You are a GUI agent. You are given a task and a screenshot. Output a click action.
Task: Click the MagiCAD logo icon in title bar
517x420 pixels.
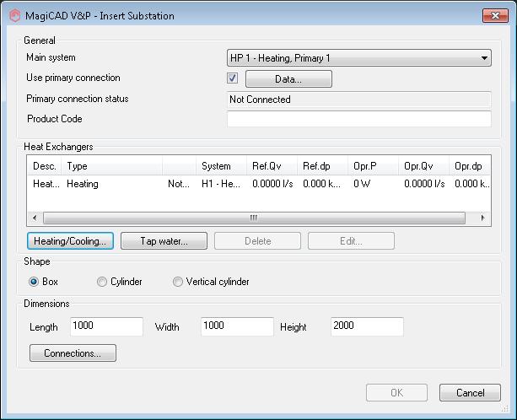14,15
